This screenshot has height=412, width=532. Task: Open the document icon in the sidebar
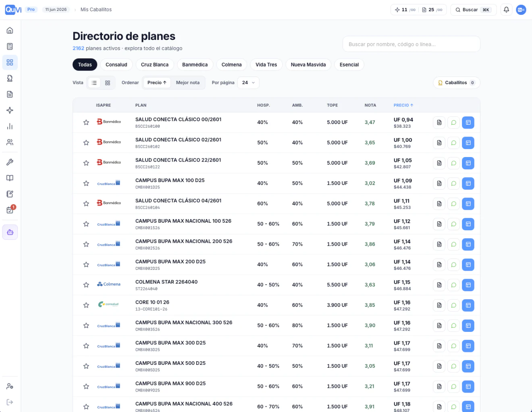coord(10,94)
